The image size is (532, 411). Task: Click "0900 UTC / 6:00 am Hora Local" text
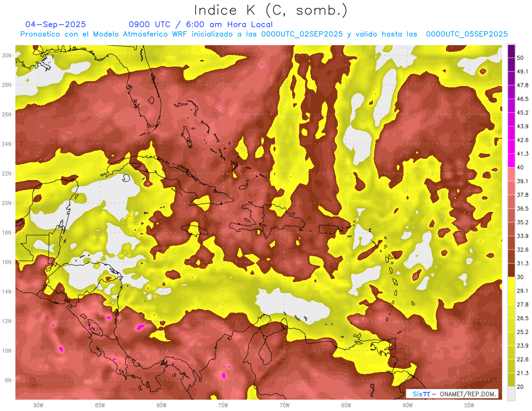[200, 24]
